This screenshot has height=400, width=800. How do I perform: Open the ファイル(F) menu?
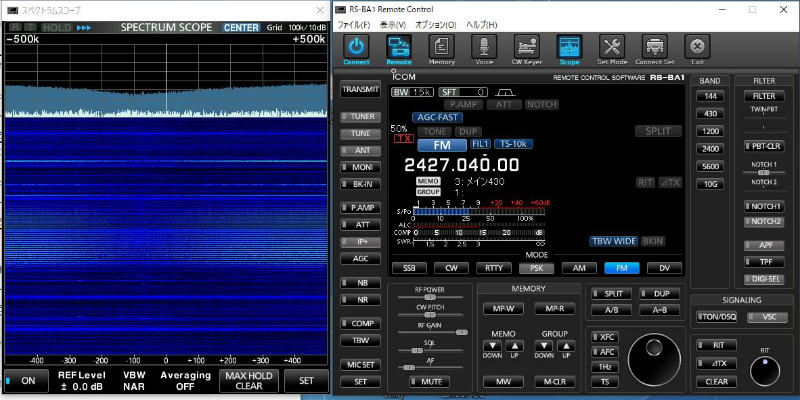tap(354, 24)
